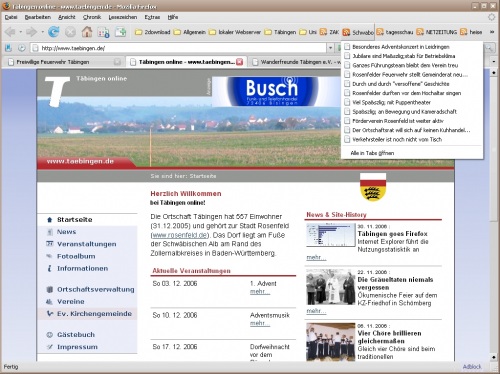
Task: Open the Allgemein bookmark folder
Action: tap(190, 32)
